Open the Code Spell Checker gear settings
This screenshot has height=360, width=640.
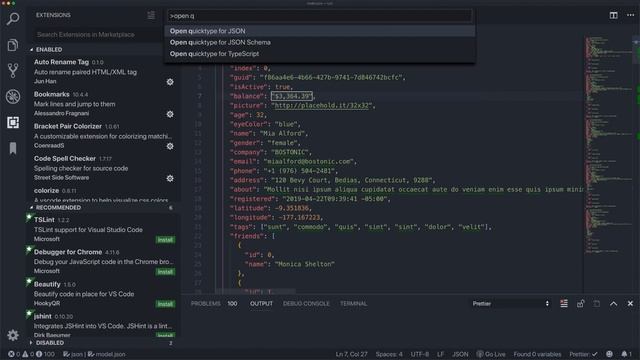pos(170,178)
